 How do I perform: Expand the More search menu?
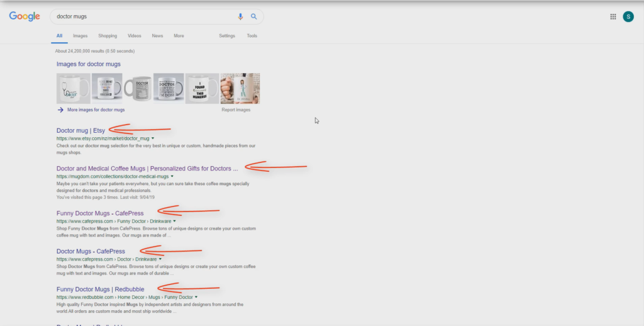[179, 36]
